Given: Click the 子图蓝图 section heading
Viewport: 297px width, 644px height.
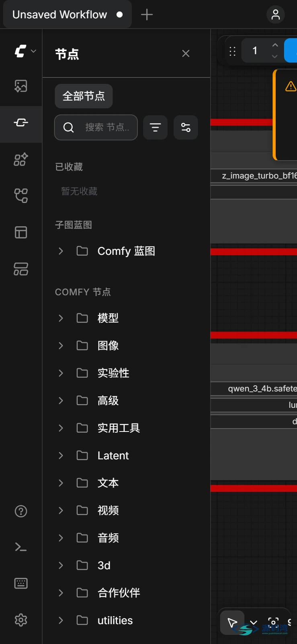Looking at the screenshot, I should pos(74,225).
